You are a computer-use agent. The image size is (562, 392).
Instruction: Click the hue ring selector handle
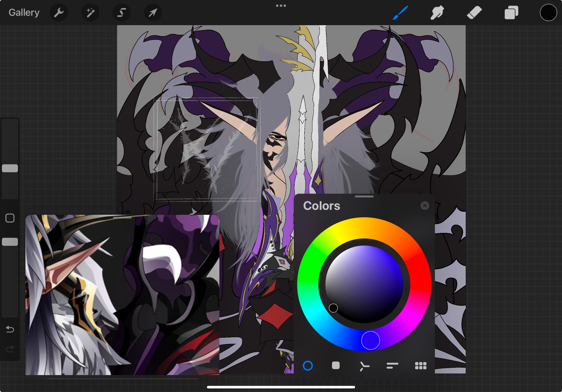tap(370, 340)
